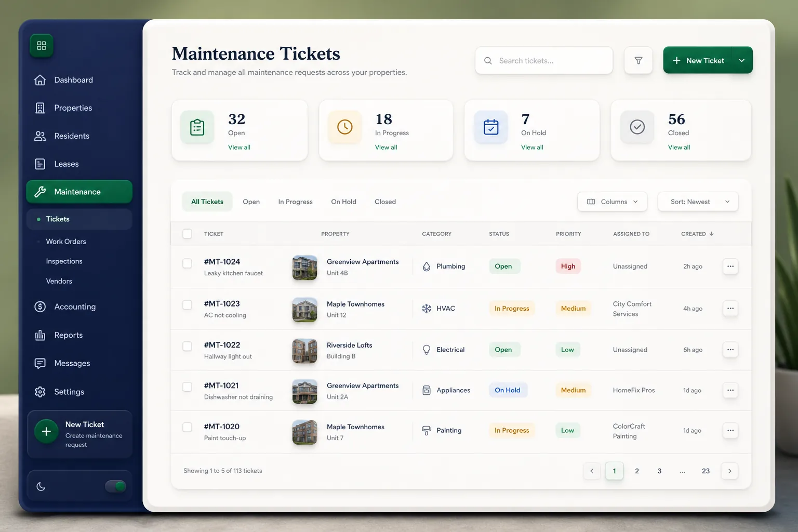
Task: Go to next page with right chevron
Action: (729, 471)
